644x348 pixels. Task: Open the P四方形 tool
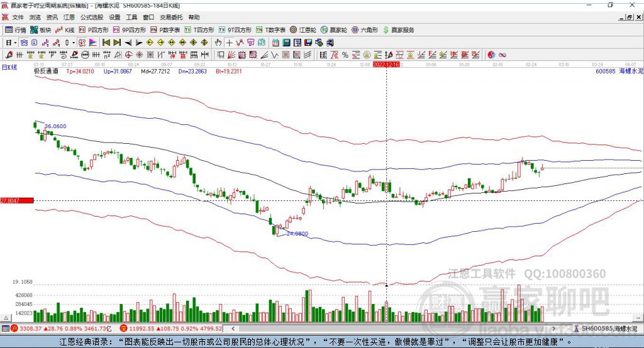(94, 30)
